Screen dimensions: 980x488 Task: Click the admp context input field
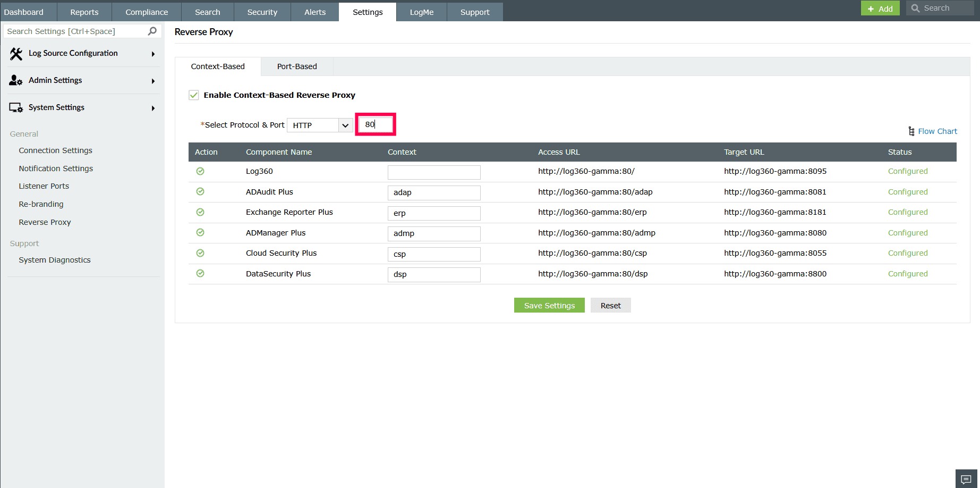point(434,233)
